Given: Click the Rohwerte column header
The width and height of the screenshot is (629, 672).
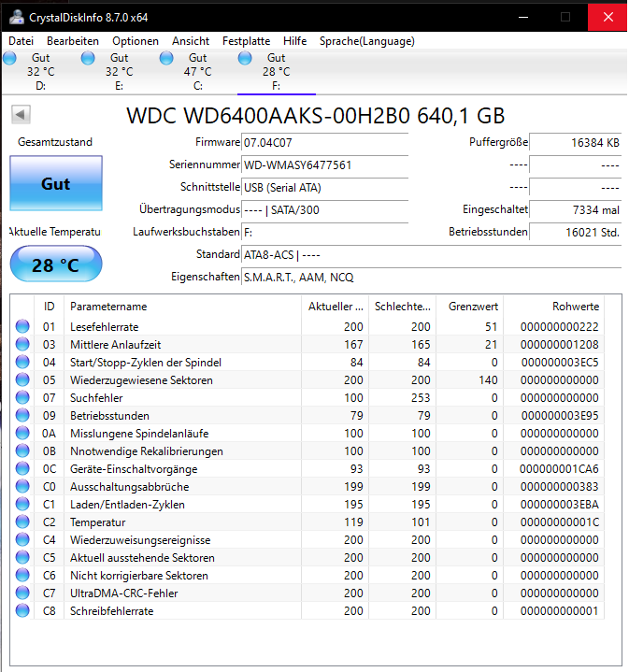Looking at the screenshot, I should tap(554, 307).
